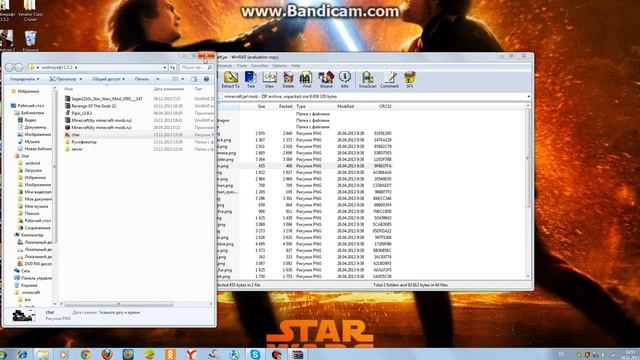Select the Revenge Of The Gods archive
The image size is (640, 360).
(90, 106)
